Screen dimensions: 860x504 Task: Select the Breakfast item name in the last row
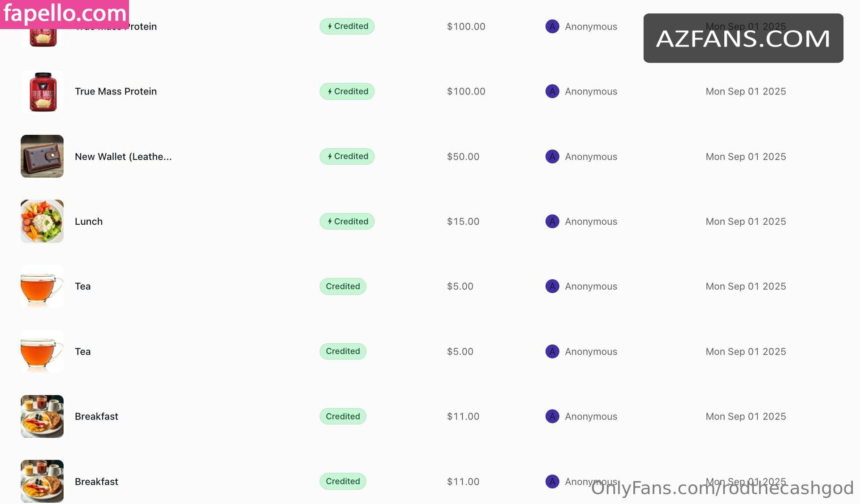(96, 481)
